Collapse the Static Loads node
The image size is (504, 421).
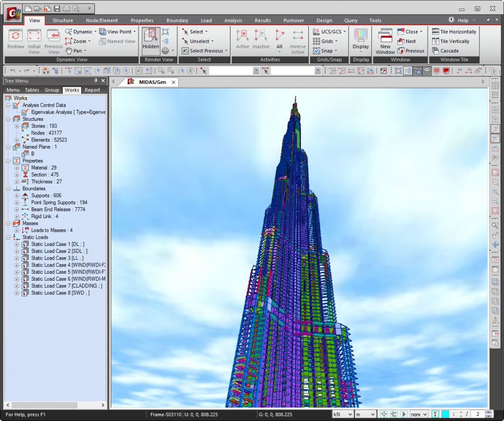click(8, 237)
